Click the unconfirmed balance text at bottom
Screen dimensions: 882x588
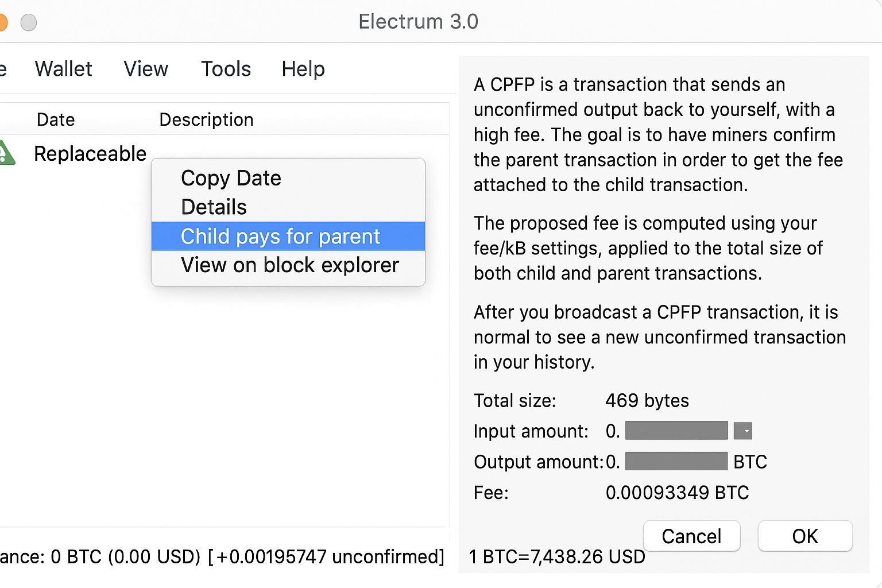pyautogui.click(x=223, y=556)
